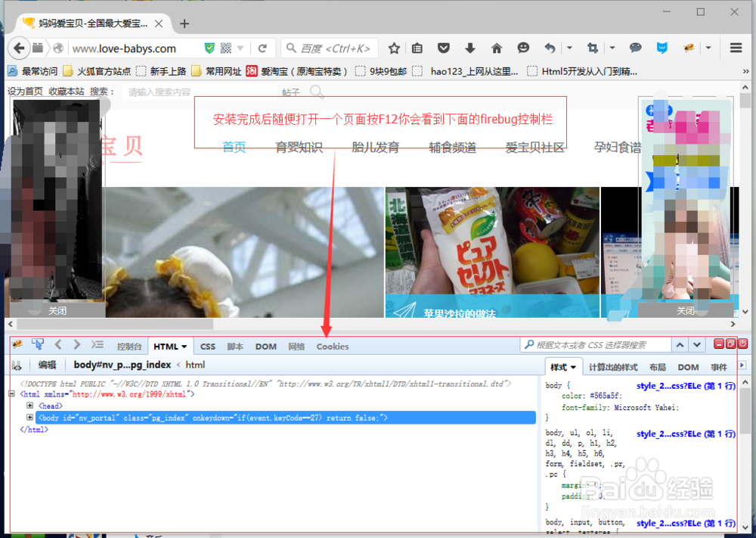Open the 胎儿发育 navigation link
Image resolution: width=756 pixels, height=538 pixels.
click(x=376, y=147)
